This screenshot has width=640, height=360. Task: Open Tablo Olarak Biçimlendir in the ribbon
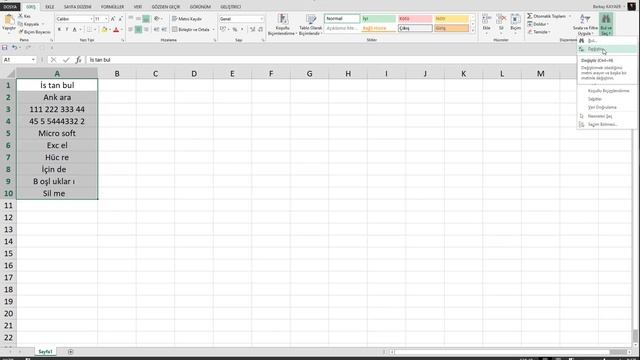coord(311,24)
